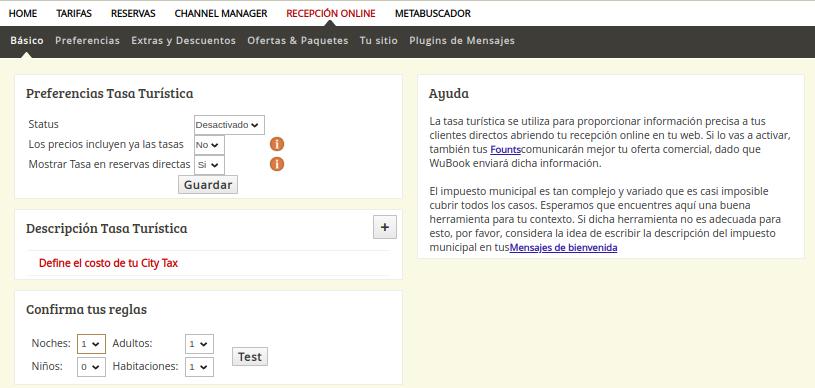Add new Descripción Tasa Turística with plus
This screenshot has height=388, width=815.
point(385,227)
